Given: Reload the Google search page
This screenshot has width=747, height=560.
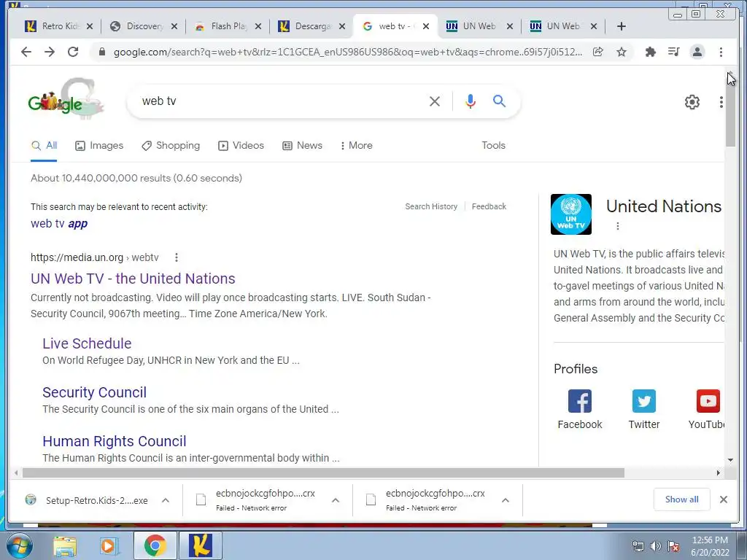Looking at the screenshot, I should [x=73, y=52].
